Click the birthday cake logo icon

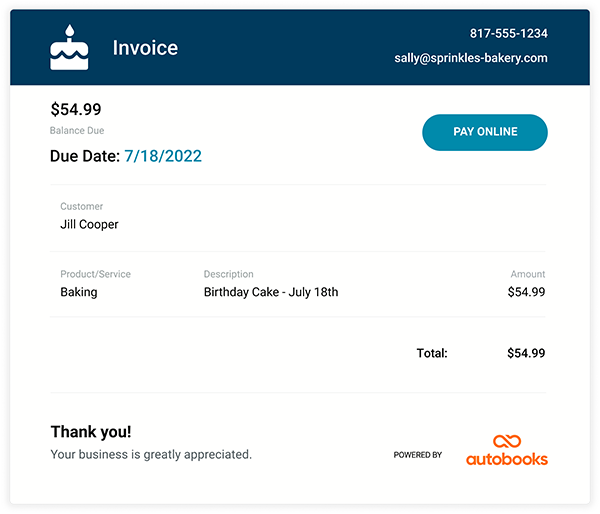point(69,48)
